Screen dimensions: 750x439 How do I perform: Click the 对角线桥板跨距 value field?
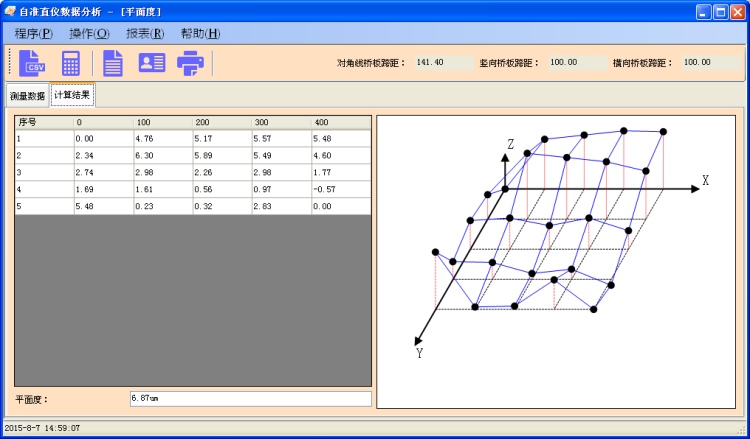443,62
